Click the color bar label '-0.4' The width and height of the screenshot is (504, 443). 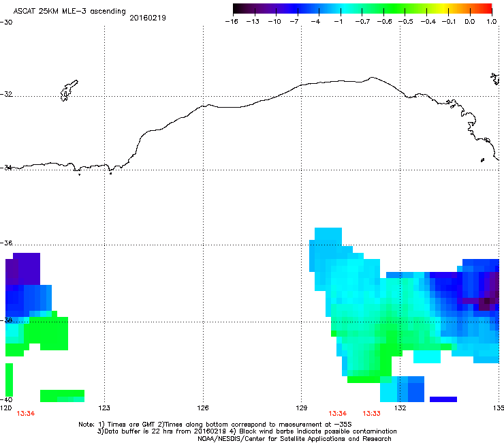click(428, 22)
